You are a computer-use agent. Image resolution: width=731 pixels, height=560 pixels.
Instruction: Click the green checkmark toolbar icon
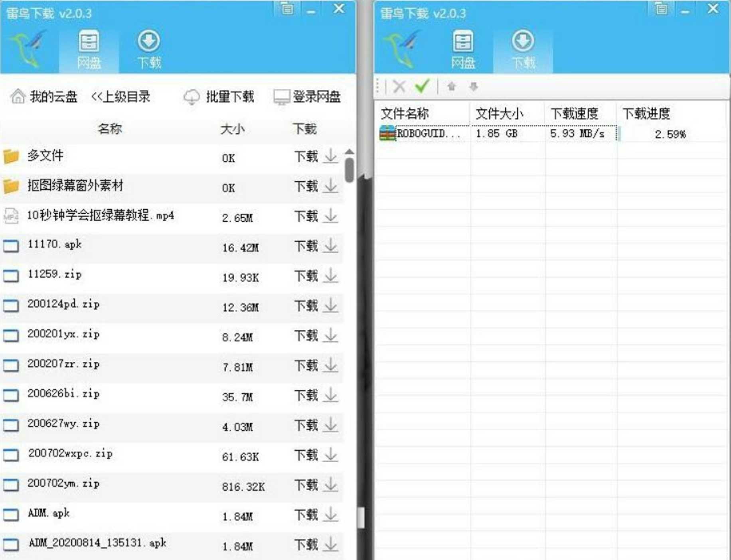tap(422, 86)
